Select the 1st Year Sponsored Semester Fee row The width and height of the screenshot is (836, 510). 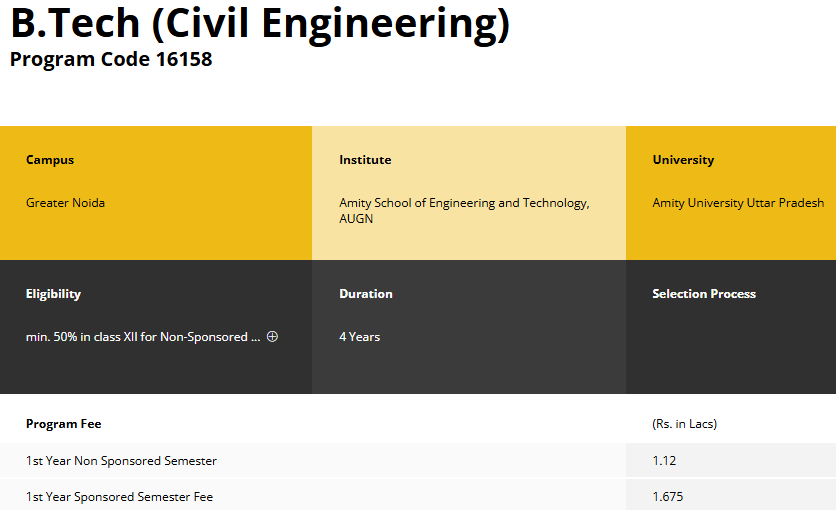(119, 497)
